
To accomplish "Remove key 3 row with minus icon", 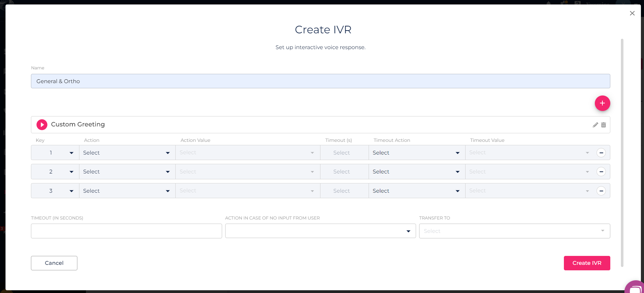I will pos(601,191).
